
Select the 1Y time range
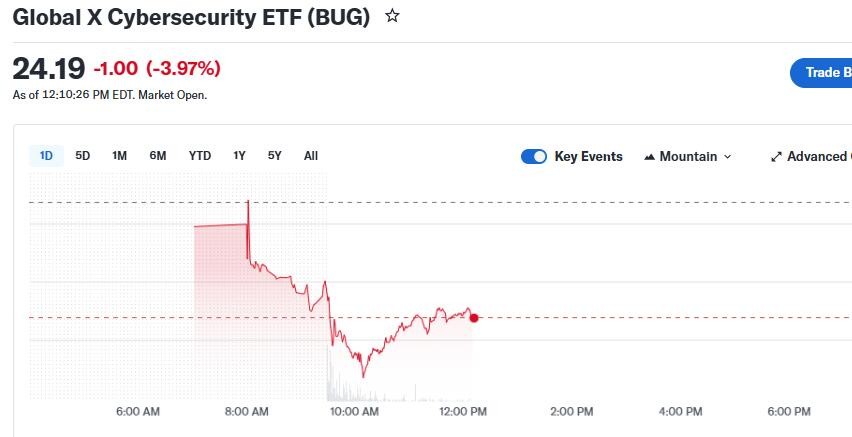coord(240,155)
